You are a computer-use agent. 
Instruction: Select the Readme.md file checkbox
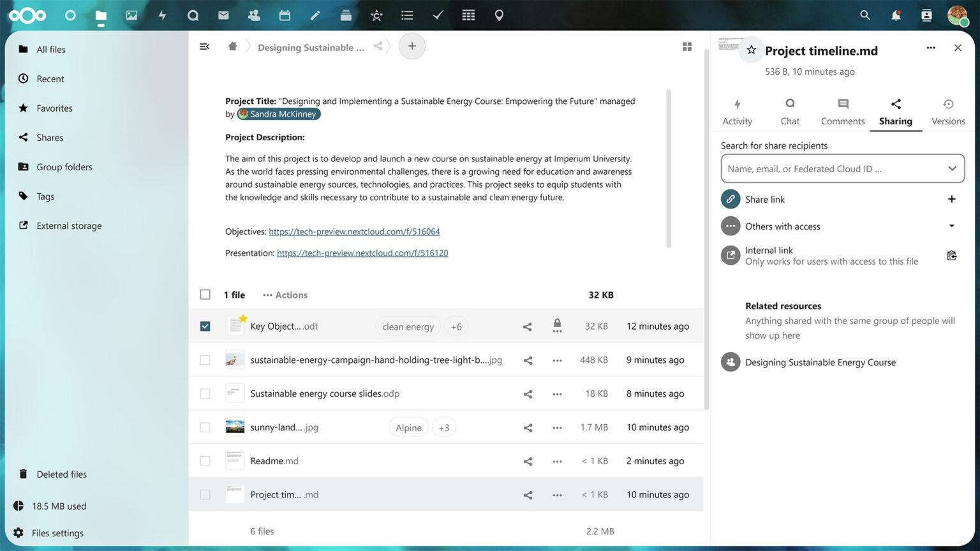coord(205,461)
